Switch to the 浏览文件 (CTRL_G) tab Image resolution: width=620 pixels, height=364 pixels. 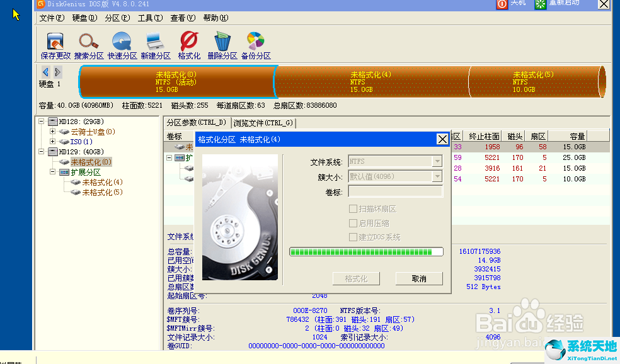point(263,123)
